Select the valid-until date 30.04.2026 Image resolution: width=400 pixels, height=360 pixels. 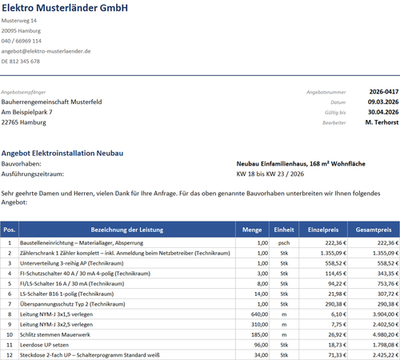(383, 112)
